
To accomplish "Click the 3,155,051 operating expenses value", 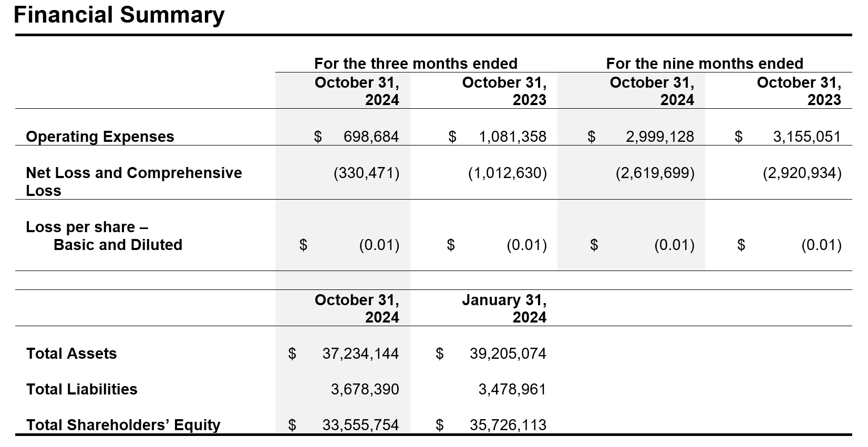I will click(807, 137).
